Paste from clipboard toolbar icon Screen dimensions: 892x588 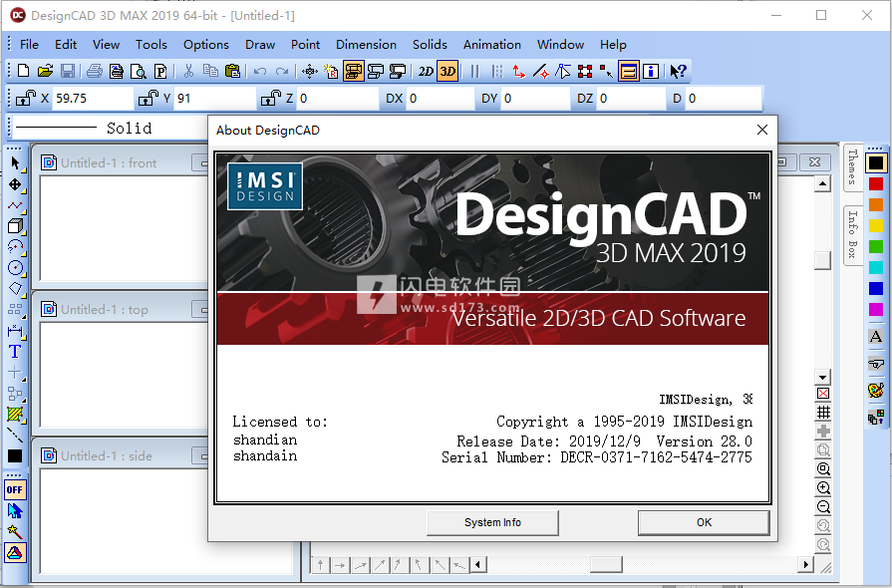(232, 71)
